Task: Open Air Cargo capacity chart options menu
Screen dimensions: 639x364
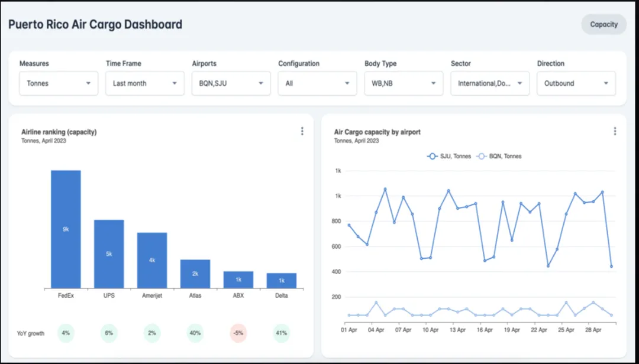Action: (x=615, y=131)
